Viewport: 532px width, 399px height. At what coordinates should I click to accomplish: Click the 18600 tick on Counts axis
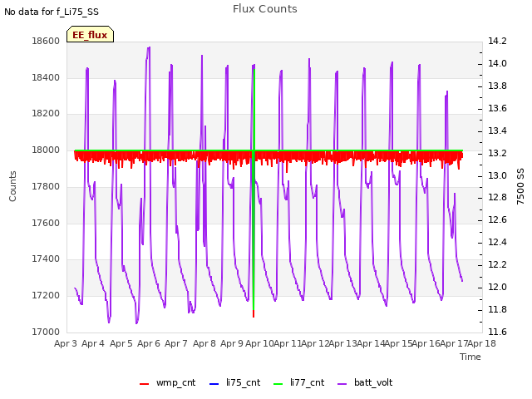(x=46, y=41)
